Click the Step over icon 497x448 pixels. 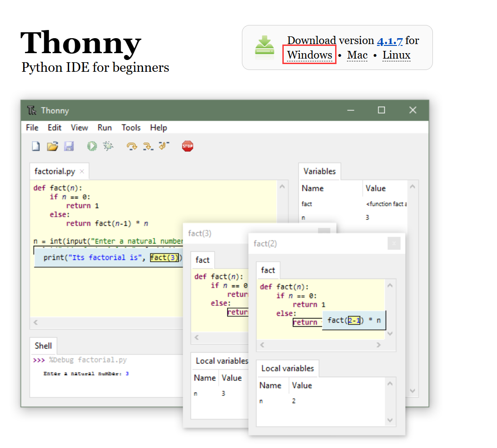point(131,146)
